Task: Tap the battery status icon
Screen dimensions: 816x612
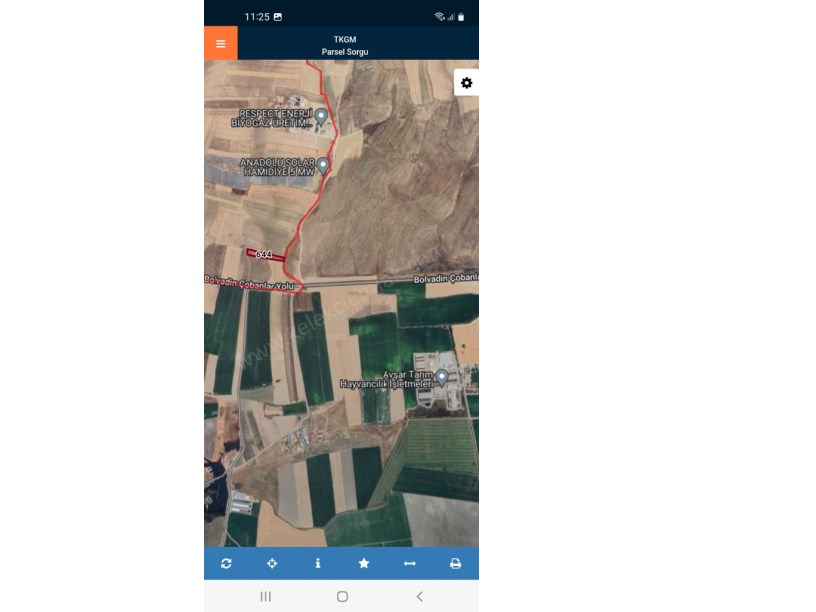Action: click(461, 17)
